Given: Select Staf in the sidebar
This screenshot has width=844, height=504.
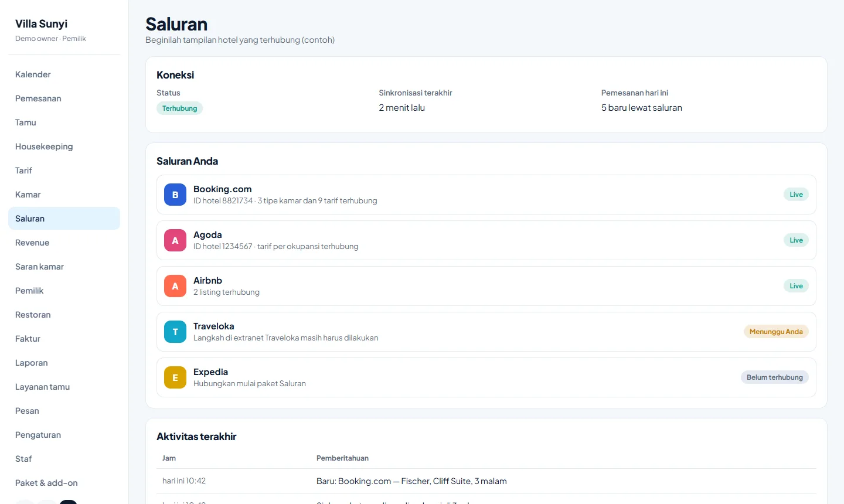Looking at the screenshot, I should [64, 459].
